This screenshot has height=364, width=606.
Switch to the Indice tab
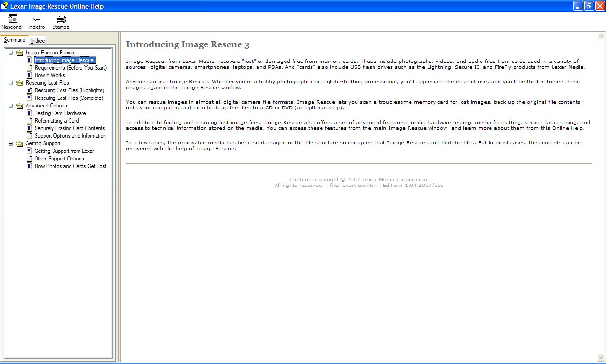coord(38,41)
